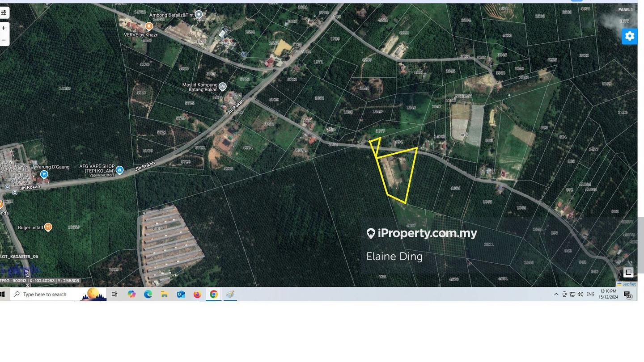Image resolution: width=644 pixels, height=362 pixels.
Task: Launch Microsoft Edge from the taskbar
Action: pyautogui.click(x=148, y=294)
